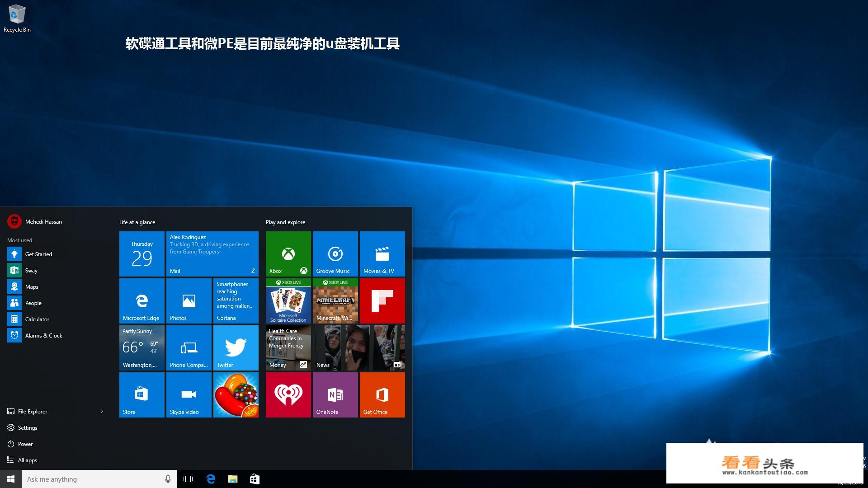Open the Microsoft Solitaire Collection tile
Viewport: 868px width, 488px height.
pyautogui.click(x=288, y=301)
